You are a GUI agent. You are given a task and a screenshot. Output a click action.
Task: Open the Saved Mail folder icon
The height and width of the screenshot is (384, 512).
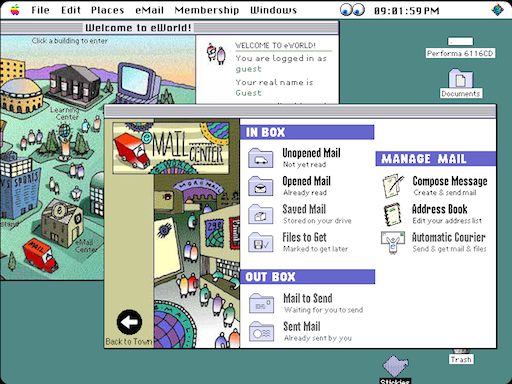(x=261, y=214)
